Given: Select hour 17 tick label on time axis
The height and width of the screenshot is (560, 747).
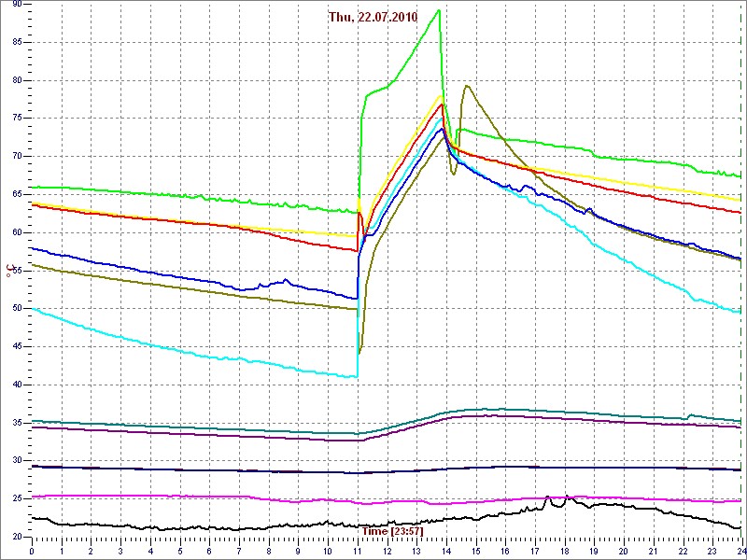Looking at the screenshot, I should coord(534,551).
